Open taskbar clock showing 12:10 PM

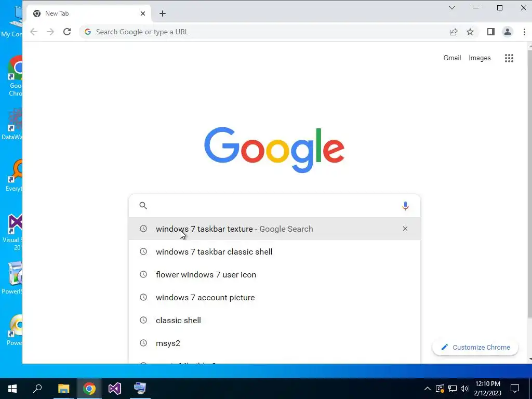[487, 389]
